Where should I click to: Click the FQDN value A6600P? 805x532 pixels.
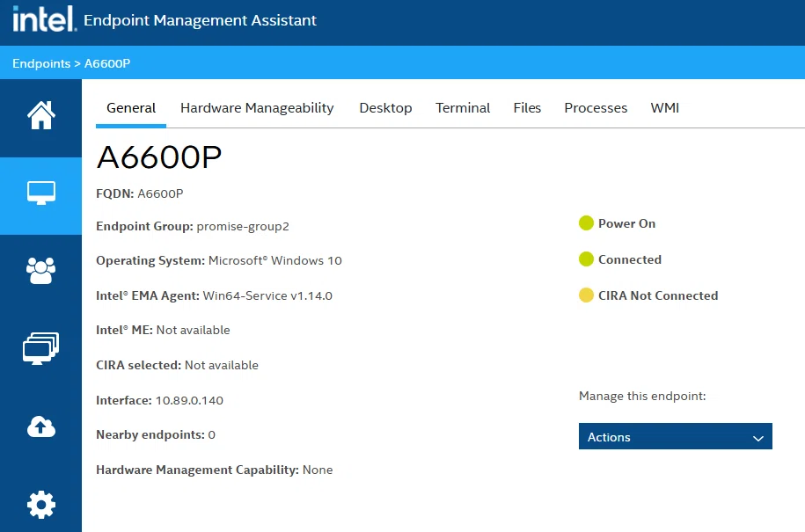pos(160,193)
